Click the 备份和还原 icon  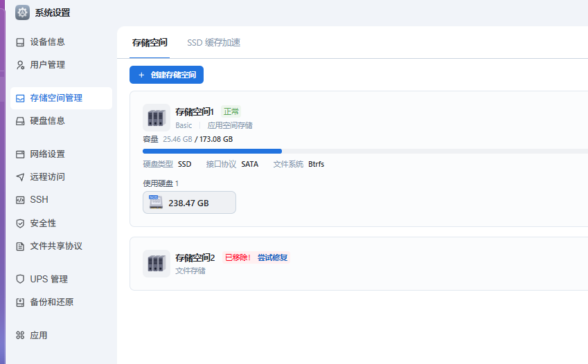(x=20, y=302)
